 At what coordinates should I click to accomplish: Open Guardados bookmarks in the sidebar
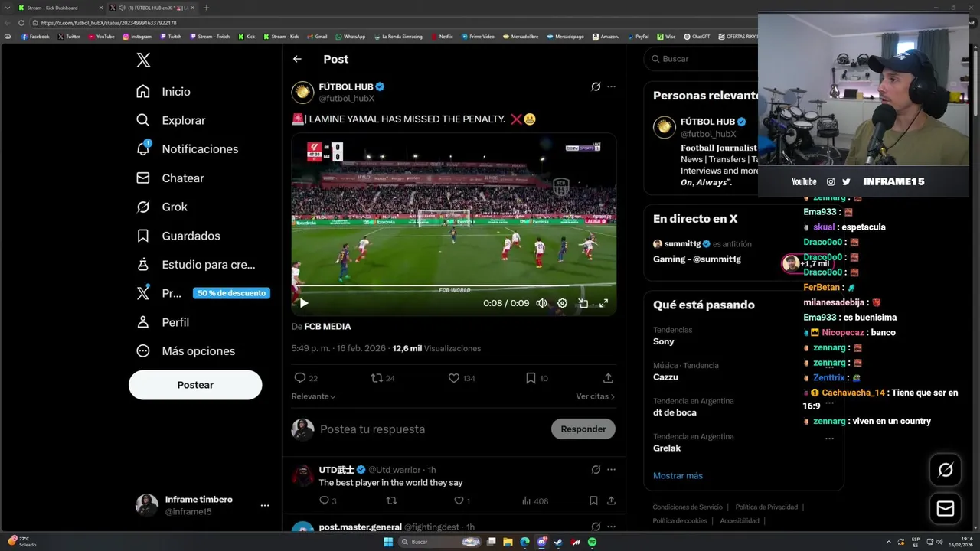[x=178, y=236]
